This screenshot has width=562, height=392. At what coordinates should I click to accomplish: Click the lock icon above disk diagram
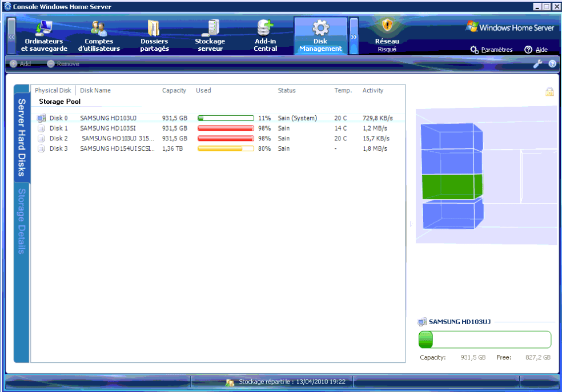point(549,92)
